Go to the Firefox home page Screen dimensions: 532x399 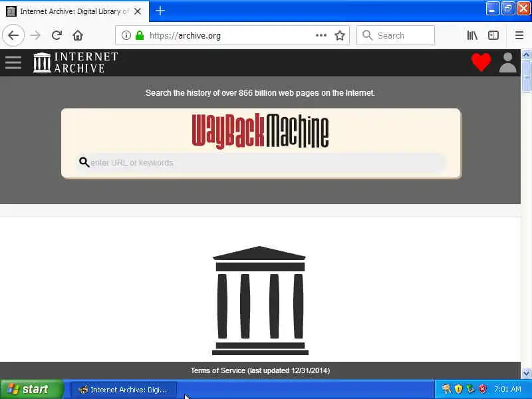click(x=78, y=35)
